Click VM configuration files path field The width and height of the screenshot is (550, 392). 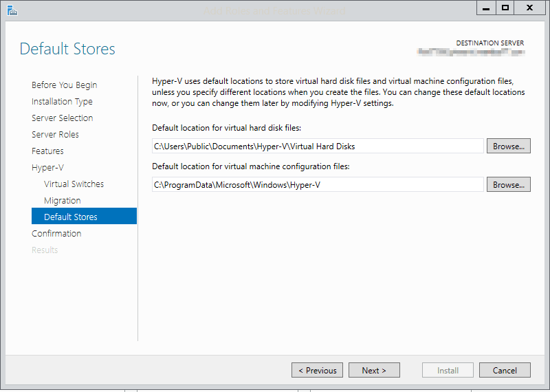pos(318,184)
